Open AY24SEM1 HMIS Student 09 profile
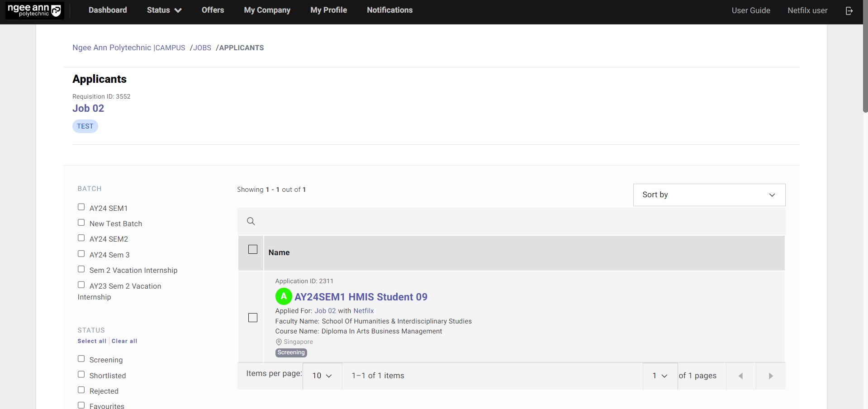 tap(360, 297)
